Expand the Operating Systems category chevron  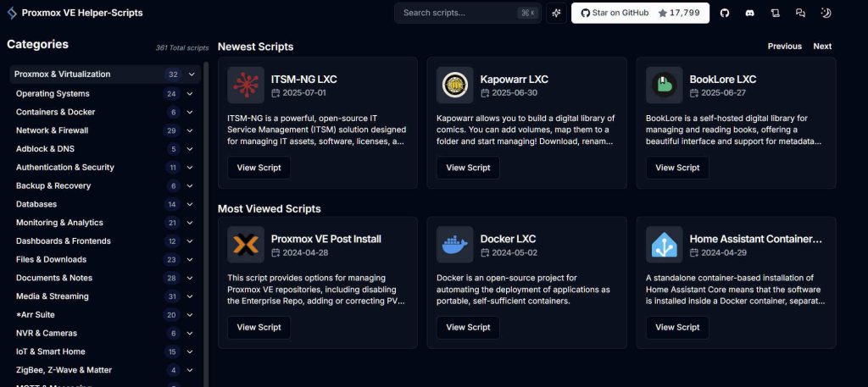tap(190, 93)
